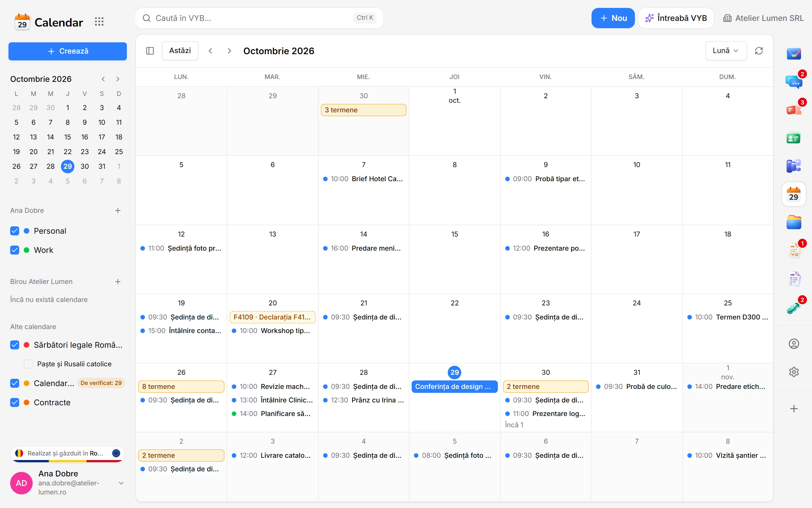Open the signature document app with badge 1
Screen dimensions: 812x508
794,251
